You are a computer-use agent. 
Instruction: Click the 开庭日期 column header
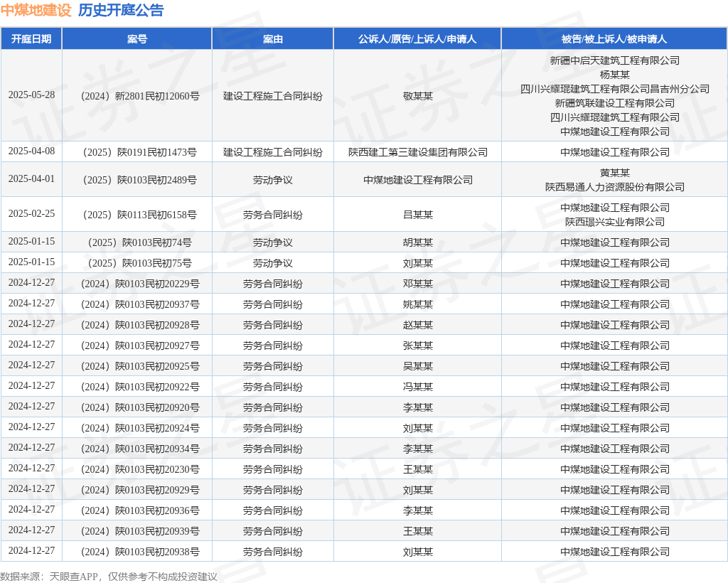31,39
